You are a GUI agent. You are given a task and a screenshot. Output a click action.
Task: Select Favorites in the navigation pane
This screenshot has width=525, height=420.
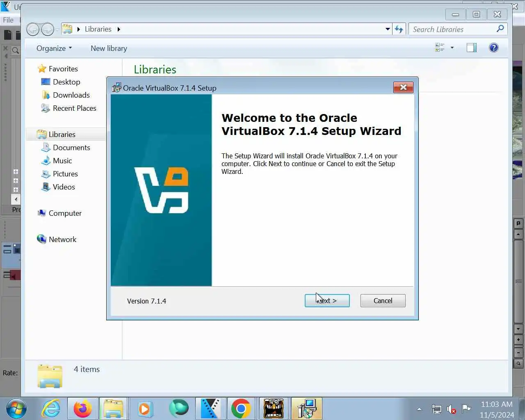[x=63, y=69]
